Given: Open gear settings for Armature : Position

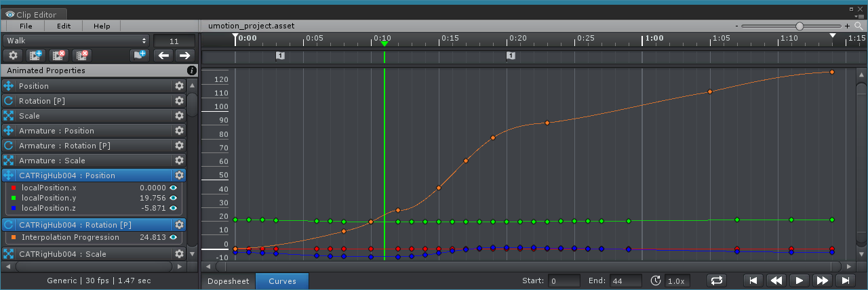Looking at the screenshot, I should click(x=179, y=131).
